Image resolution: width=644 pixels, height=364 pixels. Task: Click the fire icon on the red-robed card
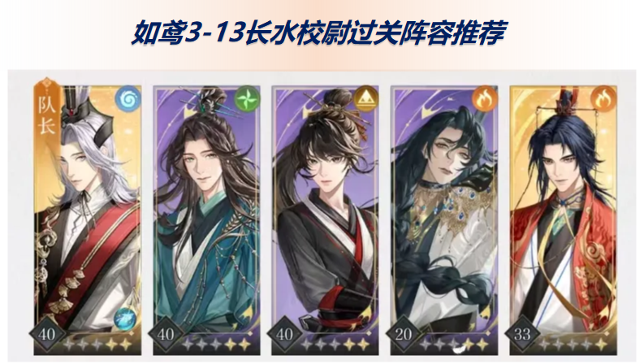(603, 98)
